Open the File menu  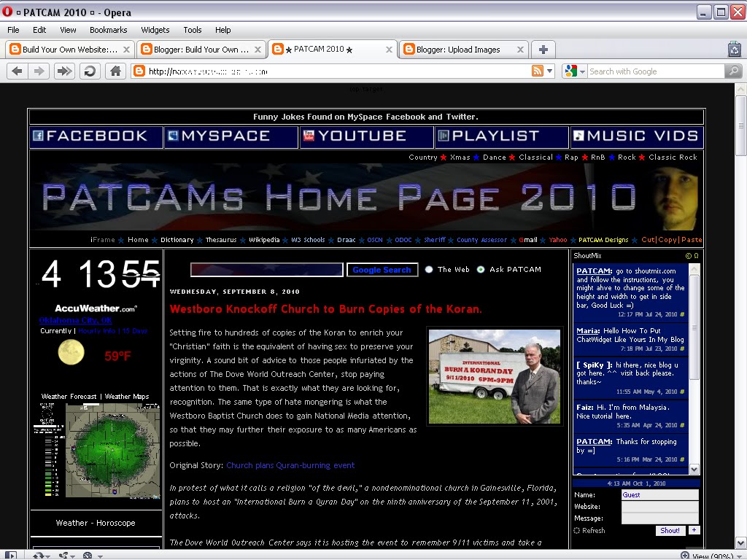click(x=13, y=30)
